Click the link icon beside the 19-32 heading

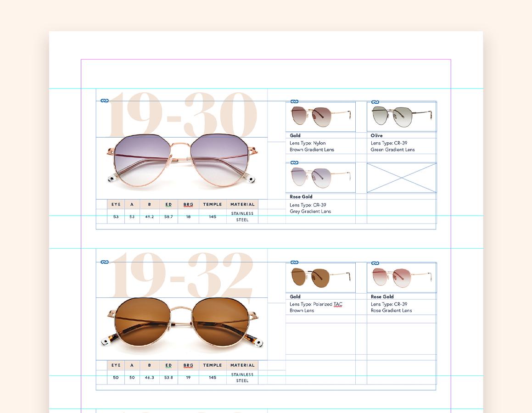105,262
